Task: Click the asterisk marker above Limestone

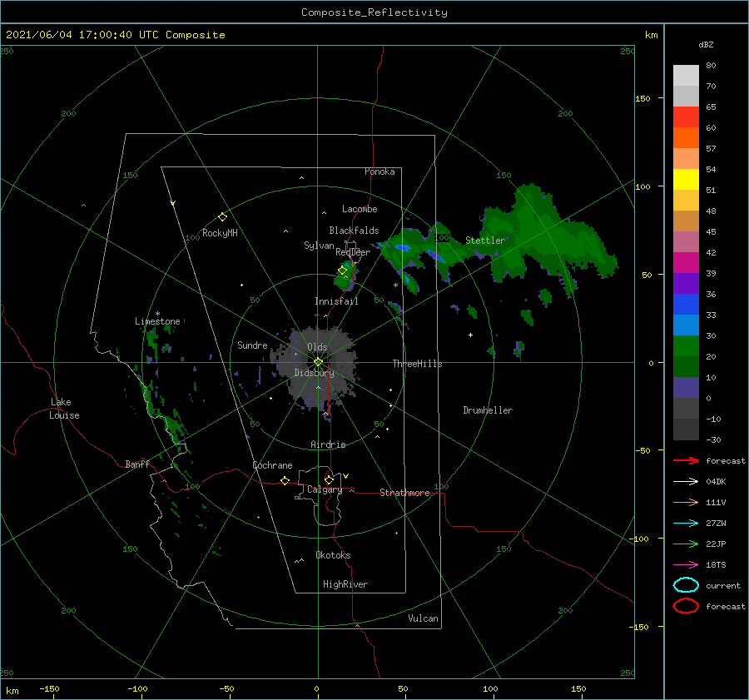Action: 157,314
